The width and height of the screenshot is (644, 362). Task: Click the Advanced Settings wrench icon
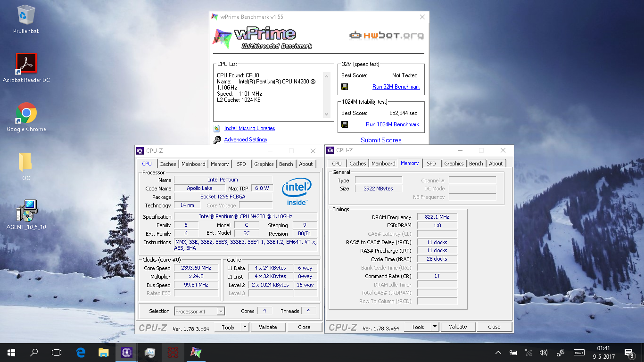(216, 140)
